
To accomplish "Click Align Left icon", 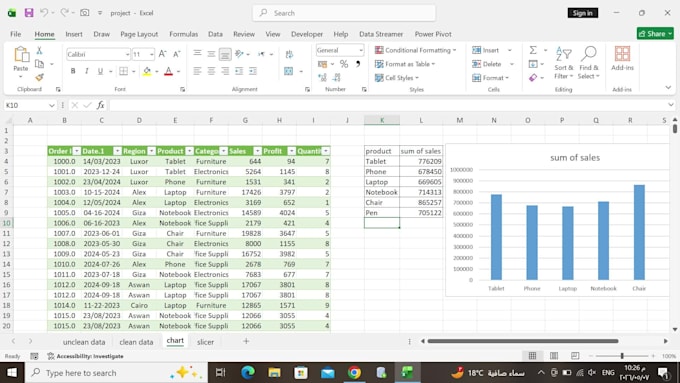I will 197,71.
